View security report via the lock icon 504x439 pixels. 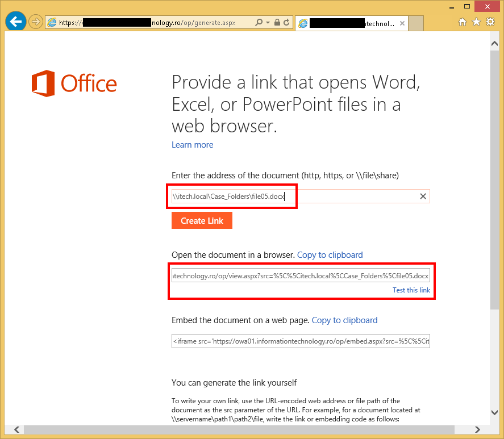(277, 23)
